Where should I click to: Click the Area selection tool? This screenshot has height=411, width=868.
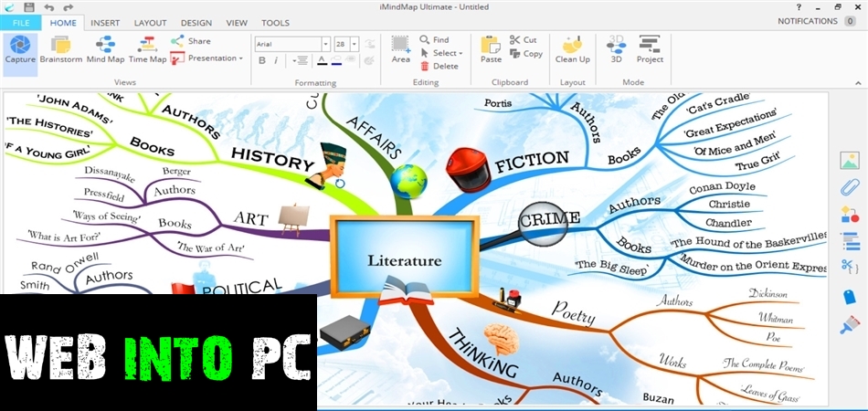401,49
